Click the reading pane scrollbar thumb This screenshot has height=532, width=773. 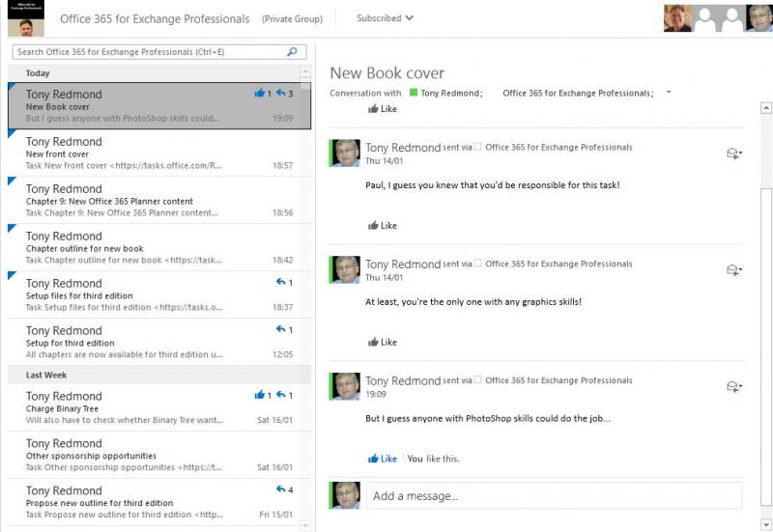tap(765, 347)
